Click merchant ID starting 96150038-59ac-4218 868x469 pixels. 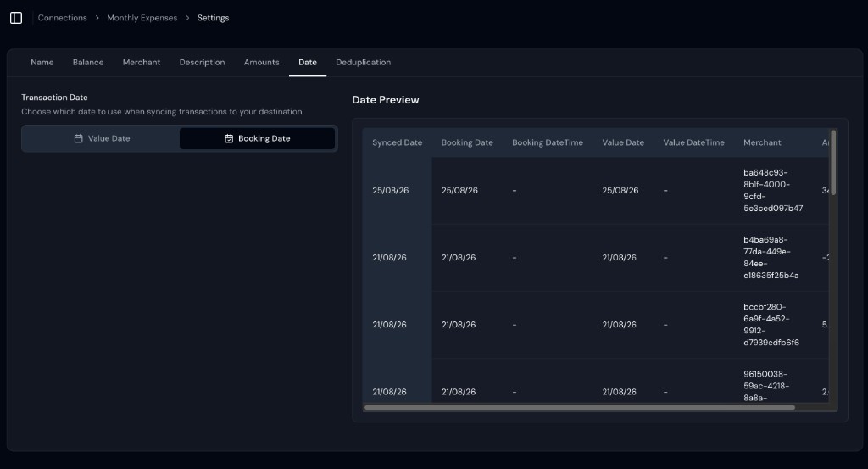[766, 386]
